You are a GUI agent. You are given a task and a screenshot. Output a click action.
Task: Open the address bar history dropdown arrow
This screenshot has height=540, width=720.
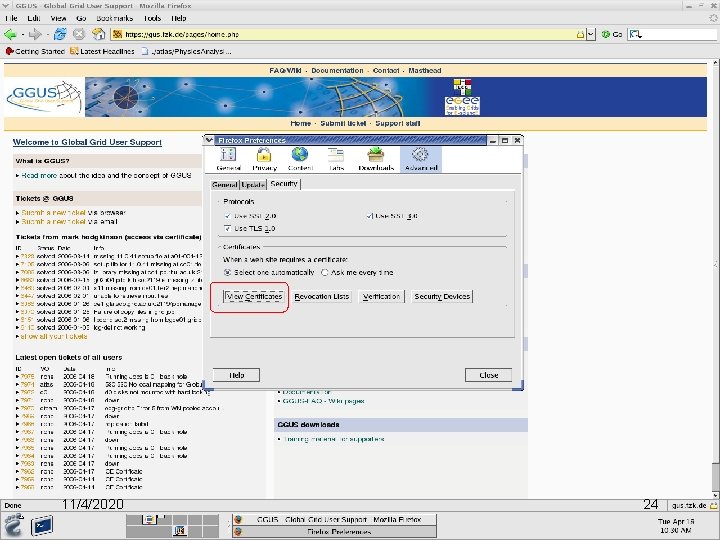point(591,34)
